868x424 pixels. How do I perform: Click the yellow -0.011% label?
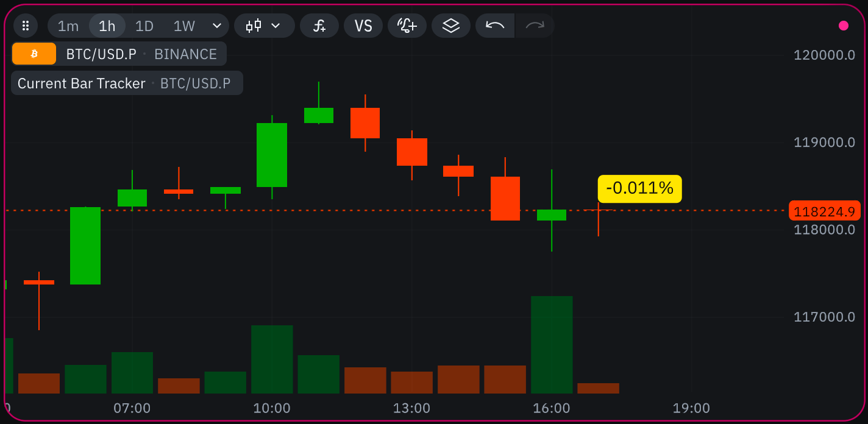[639, 188]
